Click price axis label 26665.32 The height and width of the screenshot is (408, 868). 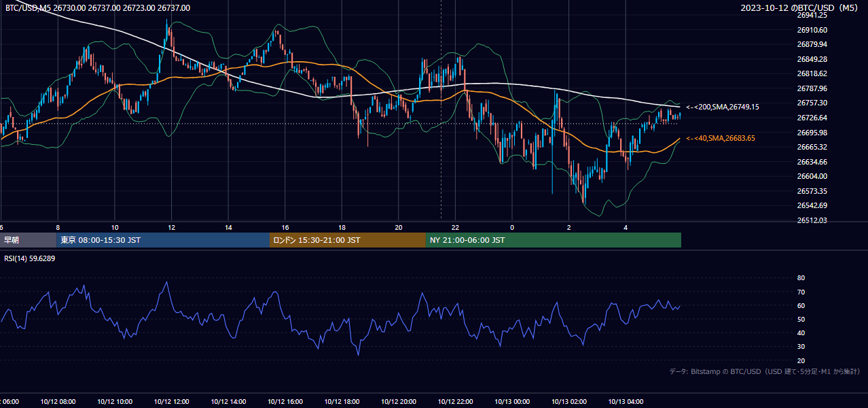point(812,147)
